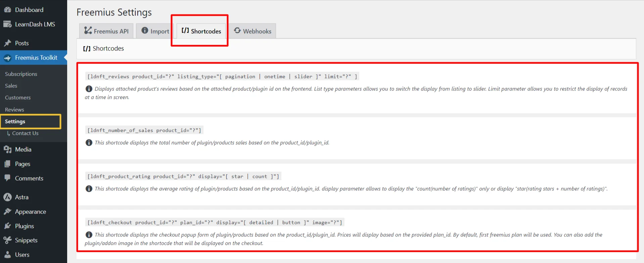Click the Shortcodes tab bracket icon
The image size is (644, 263).
(x=185, y=31)
